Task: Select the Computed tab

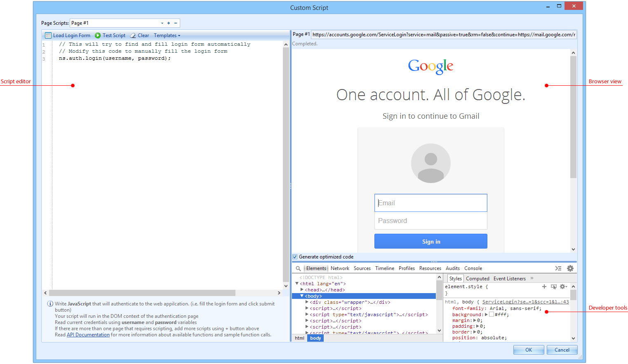Action: click(477, 279)
